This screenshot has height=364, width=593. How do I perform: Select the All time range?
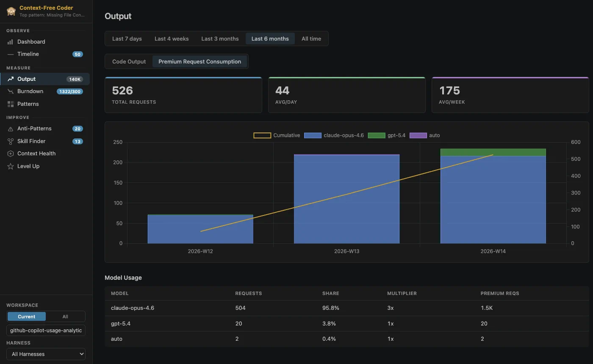coord(311,39)
